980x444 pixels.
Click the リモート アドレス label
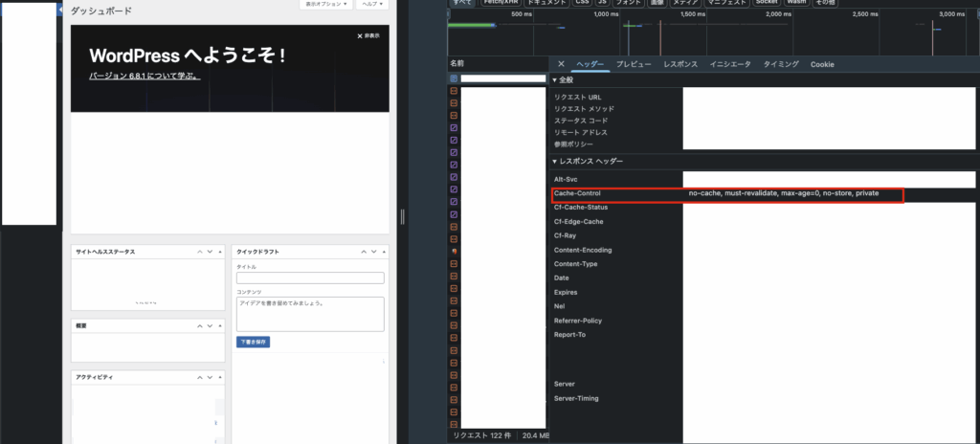point(581,133)
